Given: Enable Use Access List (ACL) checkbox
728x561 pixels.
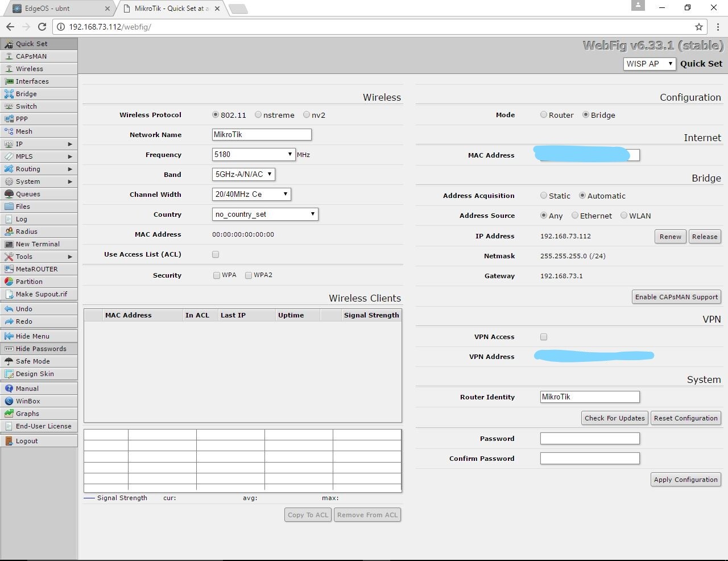Looking at the screenshot, I should [216, 254].
